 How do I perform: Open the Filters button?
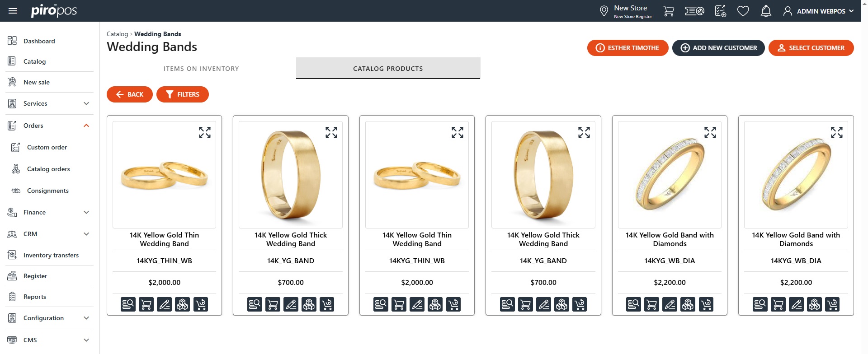click(183, 94)
